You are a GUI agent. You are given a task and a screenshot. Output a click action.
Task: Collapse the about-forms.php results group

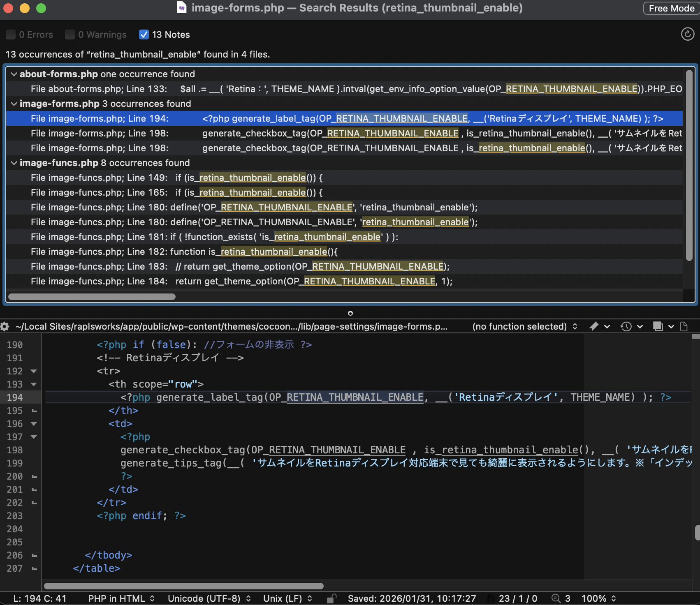14,74
